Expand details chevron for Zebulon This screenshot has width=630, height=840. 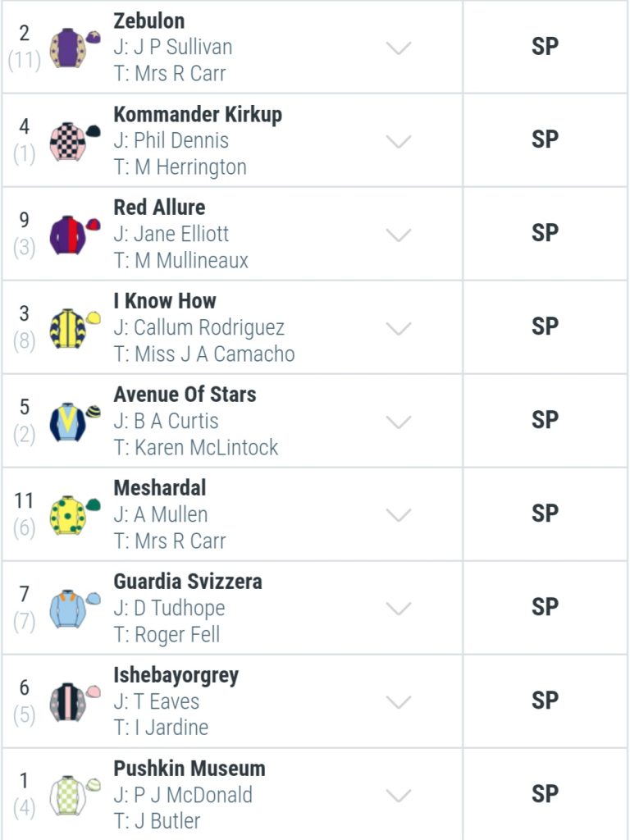(399, 48)
